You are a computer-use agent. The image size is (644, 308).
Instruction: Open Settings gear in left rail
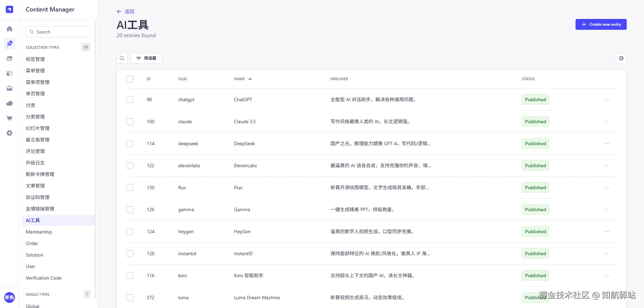pyautogui.click(x=9, y=133)
